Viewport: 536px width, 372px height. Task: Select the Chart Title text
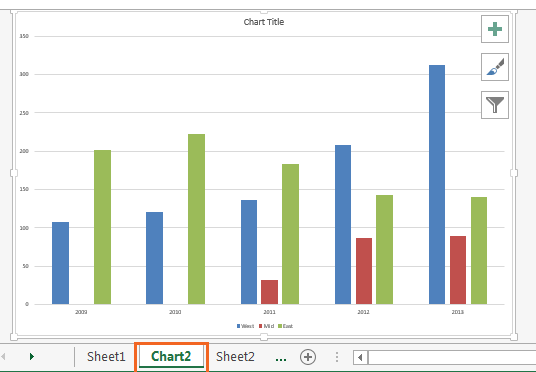(264, 22)
